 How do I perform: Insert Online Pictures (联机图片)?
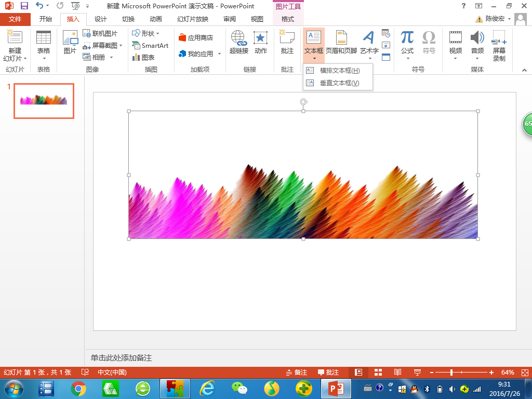(x=100, y=33)
